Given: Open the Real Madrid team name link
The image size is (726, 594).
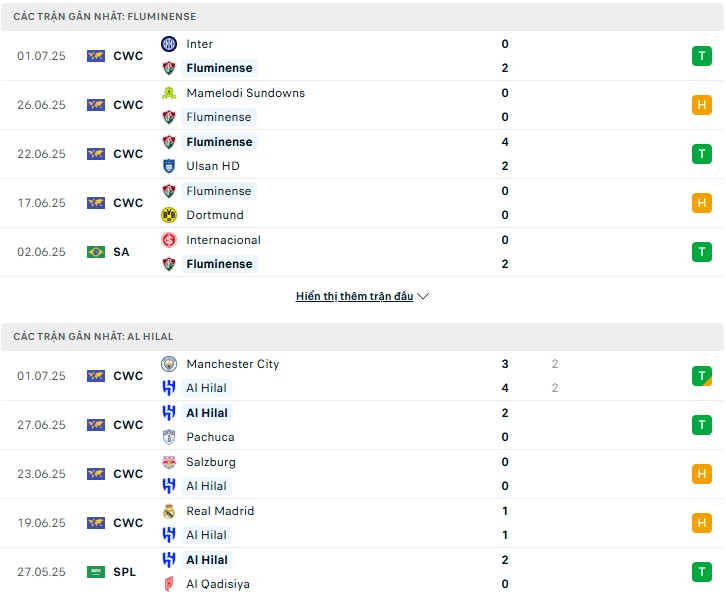Looking at the screenshot, I should tap(220, 511).
